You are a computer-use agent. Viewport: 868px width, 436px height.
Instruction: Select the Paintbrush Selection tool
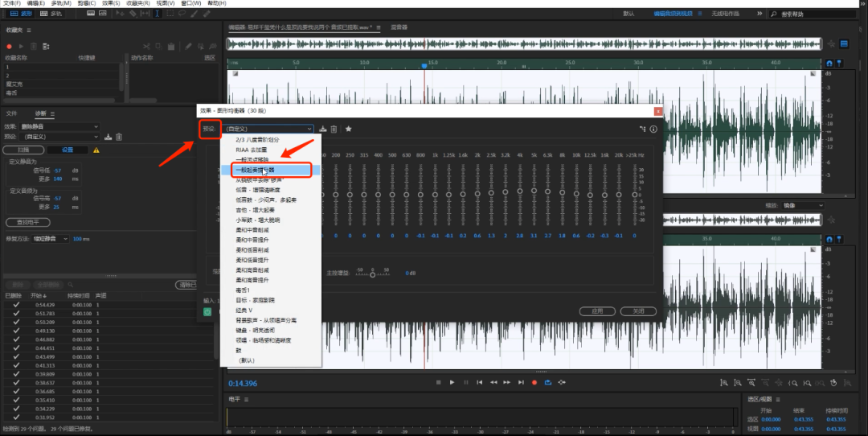194,14
